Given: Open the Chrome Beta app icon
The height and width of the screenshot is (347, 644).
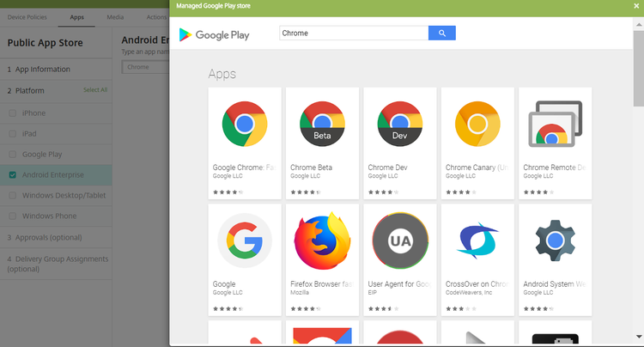Looking at the screenshot, I should (322, 124).
